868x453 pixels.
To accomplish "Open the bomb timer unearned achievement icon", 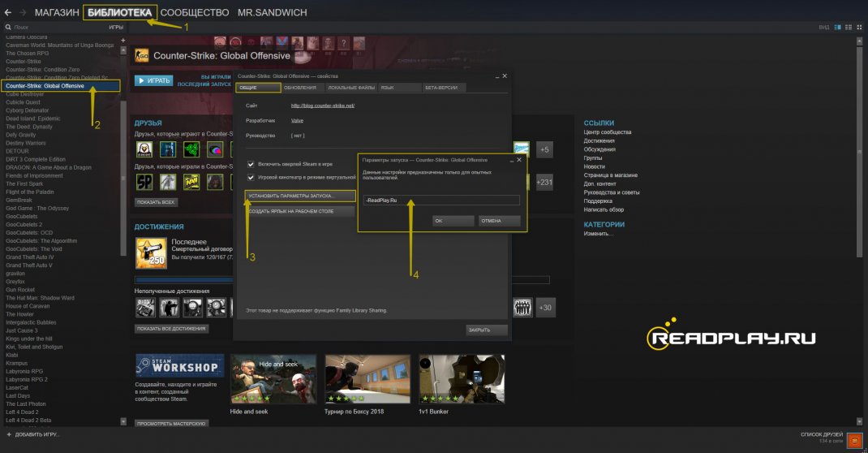I will [x=145, y=308].
